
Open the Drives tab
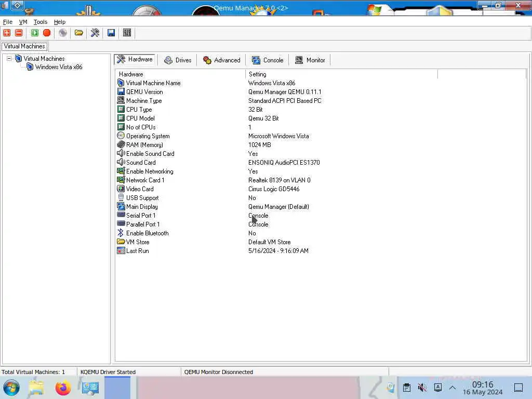(x=178, y=60)
